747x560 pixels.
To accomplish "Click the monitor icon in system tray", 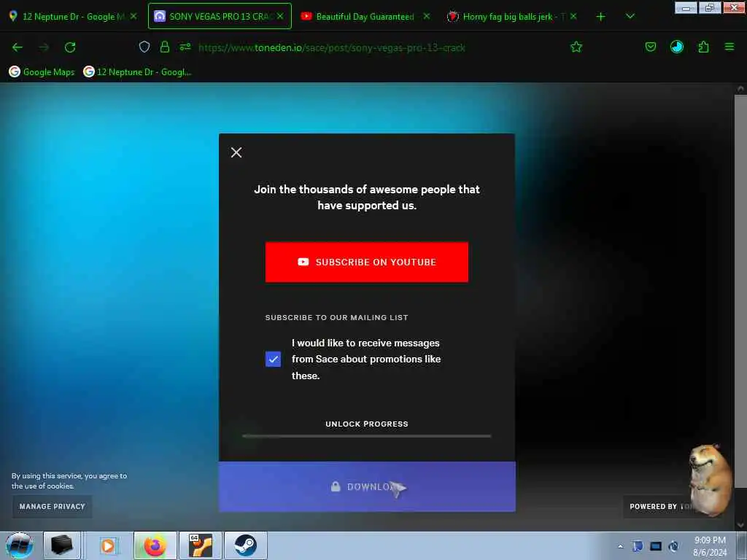I will [656, 546].
